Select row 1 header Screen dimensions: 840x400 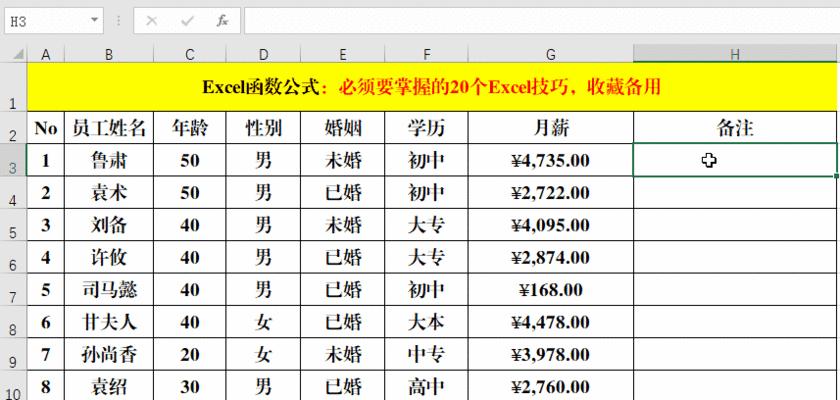(x=13, y=87)
